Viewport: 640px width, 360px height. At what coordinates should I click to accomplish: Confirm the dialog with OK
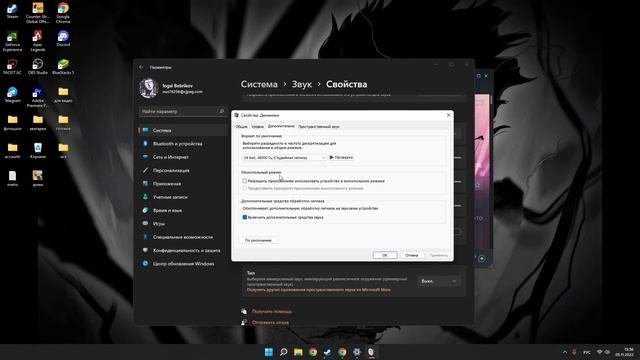tap(384, 255)
